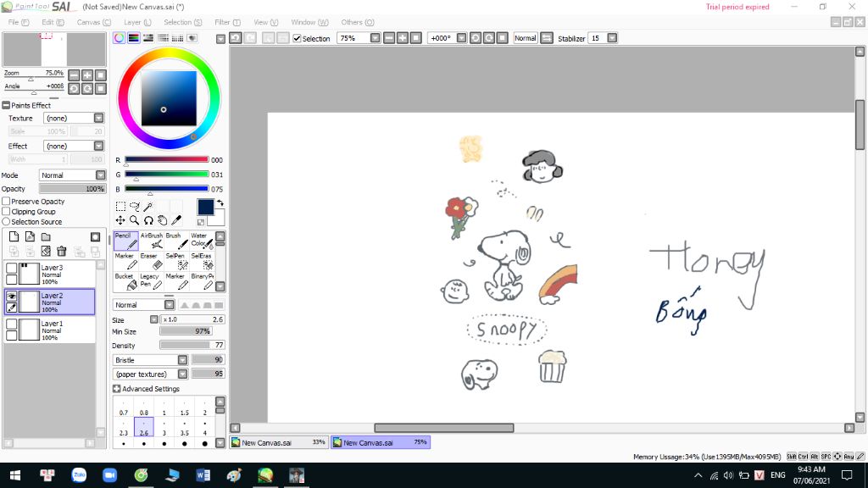This screenshot has height=488, width=868.
Task: Select the AirBrush tool
Action: [x=151, y=241]
